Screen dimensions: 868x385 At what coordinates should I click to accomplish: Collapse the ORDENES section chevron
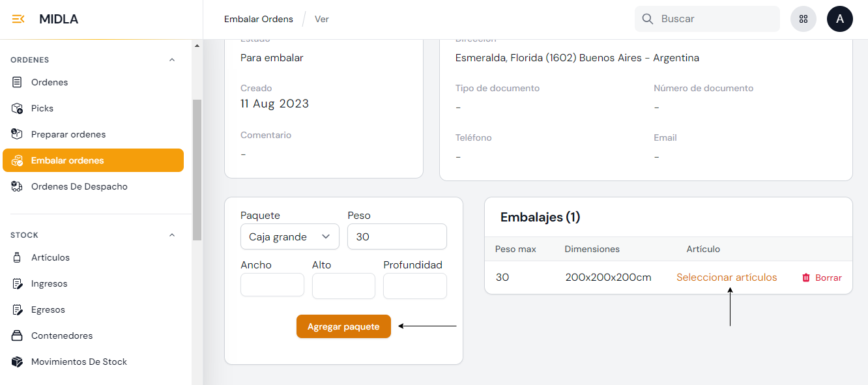click(x=172, y=60)
